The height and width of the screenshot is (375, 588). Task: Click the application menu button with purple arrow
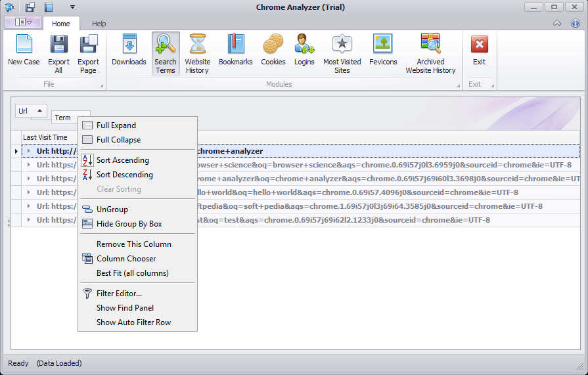(23, 22)
